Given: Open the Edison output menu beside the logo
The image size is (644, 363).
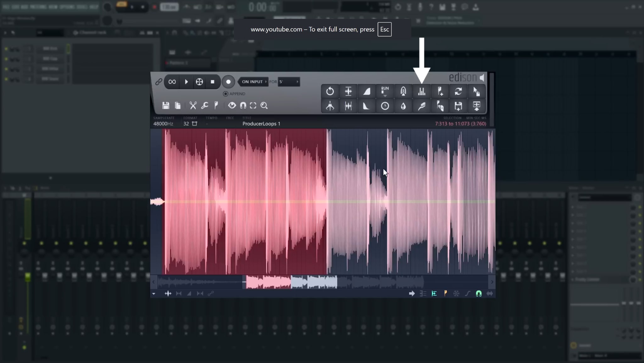Looking at the screenshot, I should (482, 78).
